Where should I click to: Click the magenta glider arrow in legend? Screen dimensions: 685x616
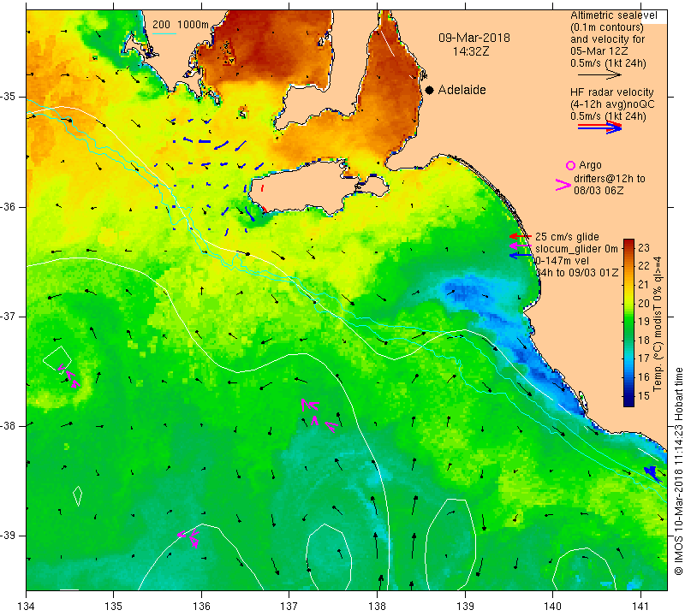[521, 246]
